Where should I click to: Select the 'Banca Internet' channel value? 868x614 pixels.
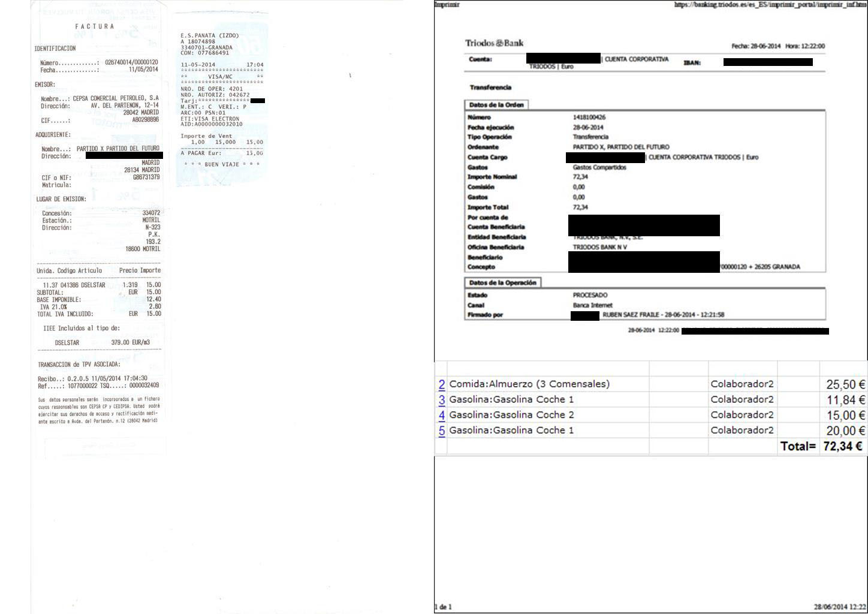(593, 305)
